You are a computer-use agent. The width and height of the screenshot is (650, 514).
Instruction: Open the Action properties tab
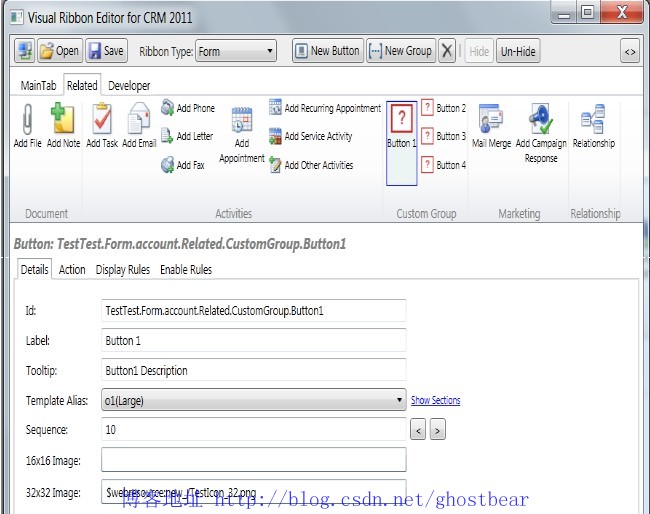[x=72, y=269]
